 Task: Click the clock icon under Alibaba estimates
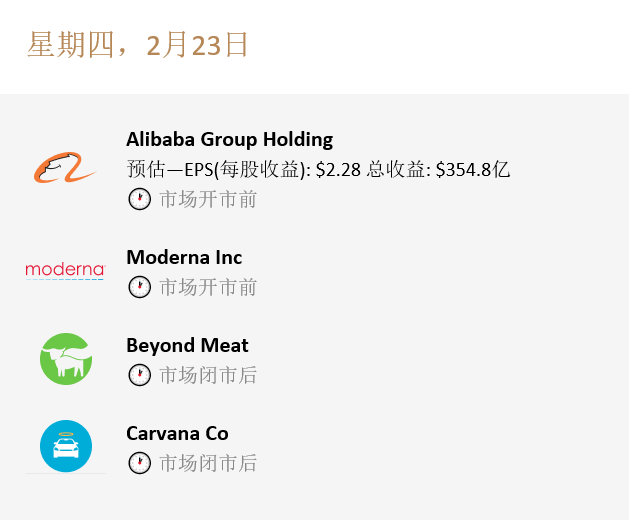pos(139,199)
